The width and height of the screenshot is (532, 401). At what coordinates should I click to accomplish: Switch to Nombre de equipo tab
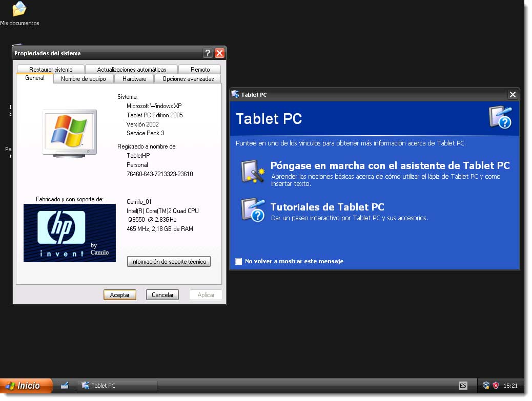[x=84, y=79]
